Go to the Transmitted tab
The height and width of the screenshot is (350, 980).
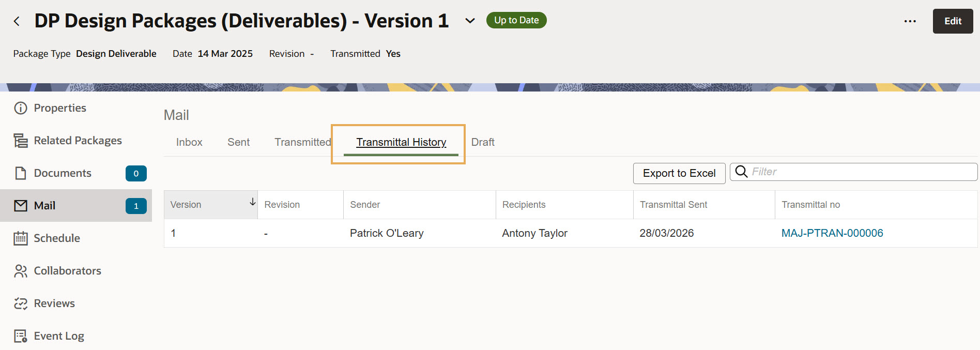click(302, 142)
